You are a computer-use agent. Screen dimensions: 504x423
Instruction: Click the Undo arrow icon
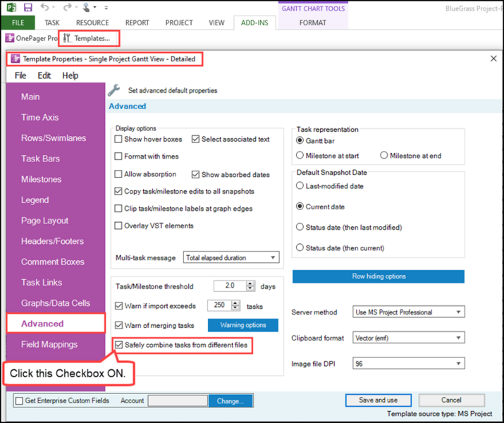pos(45,7)
